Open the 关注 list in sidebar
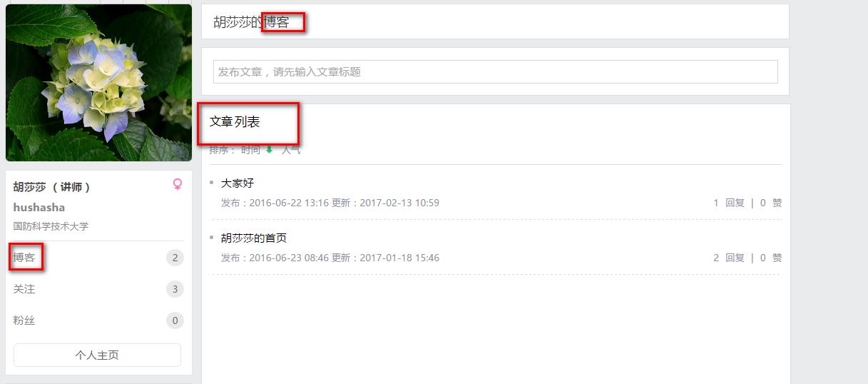The image size is (868, 384). pos(24,289)
